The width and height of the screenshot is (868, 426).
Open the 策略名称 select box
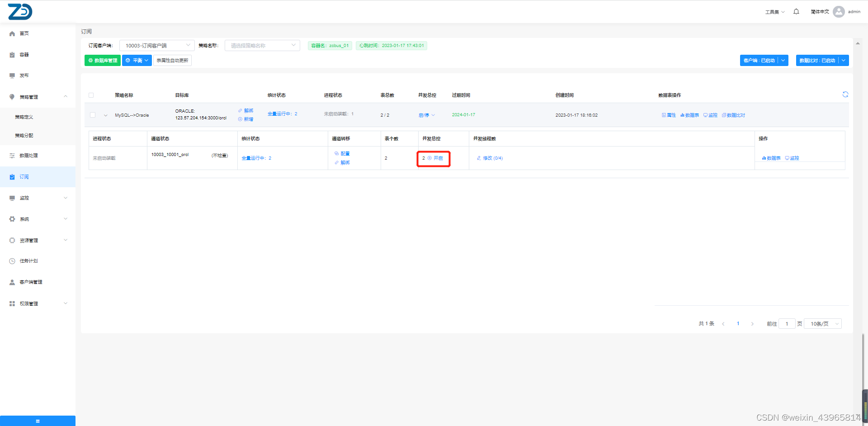262,46
